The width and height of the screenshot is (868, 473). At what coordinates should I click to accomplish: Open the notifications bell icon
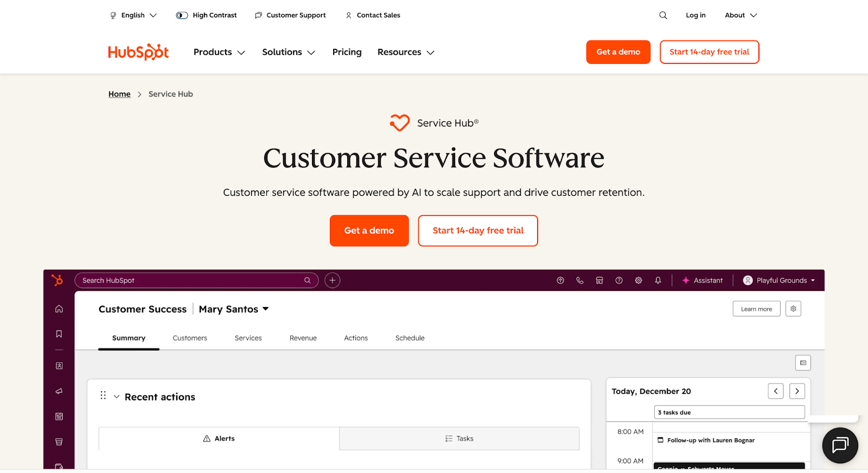658,280
